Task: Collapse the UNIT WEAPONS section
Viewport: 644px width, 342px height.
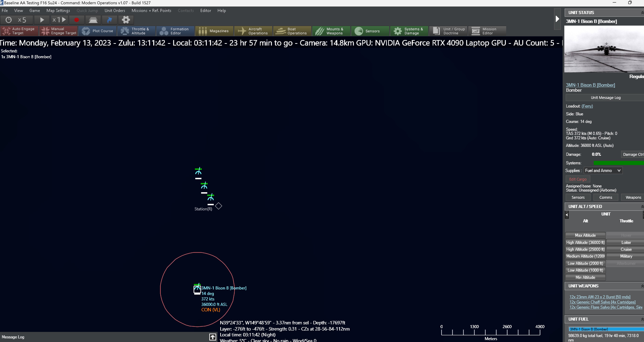Action: 642,286
